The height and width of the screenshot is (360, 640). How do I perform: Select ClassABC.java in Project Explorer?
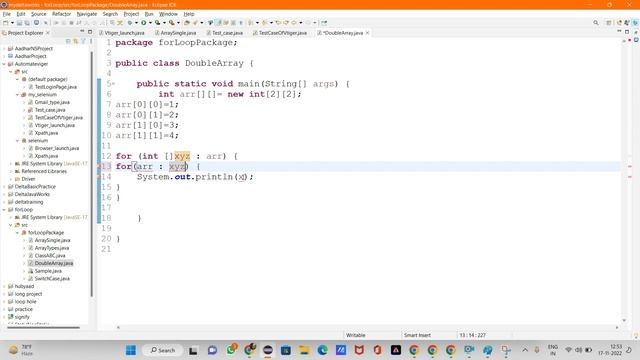[50, 256]
